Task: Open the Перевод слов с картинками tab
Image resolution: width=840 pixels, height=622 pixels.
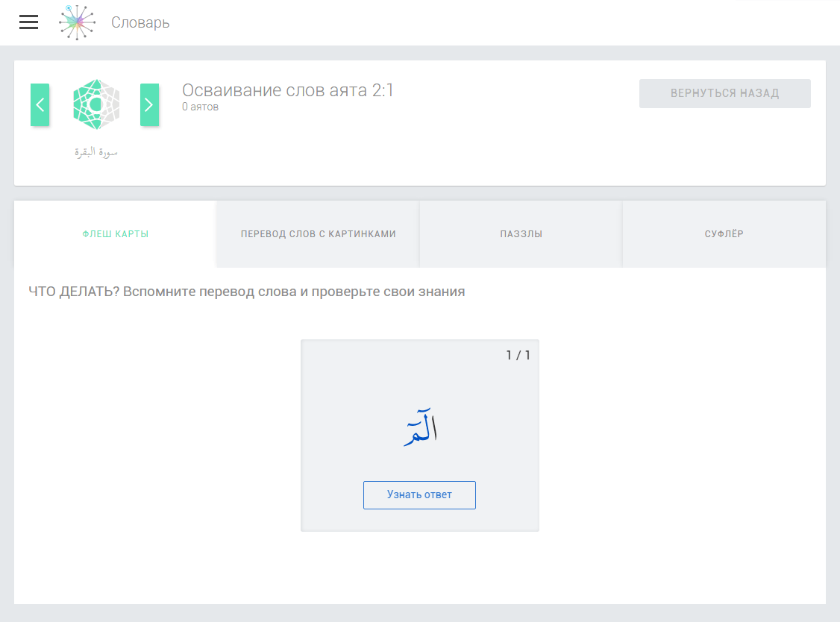Action: pos(318,234)
